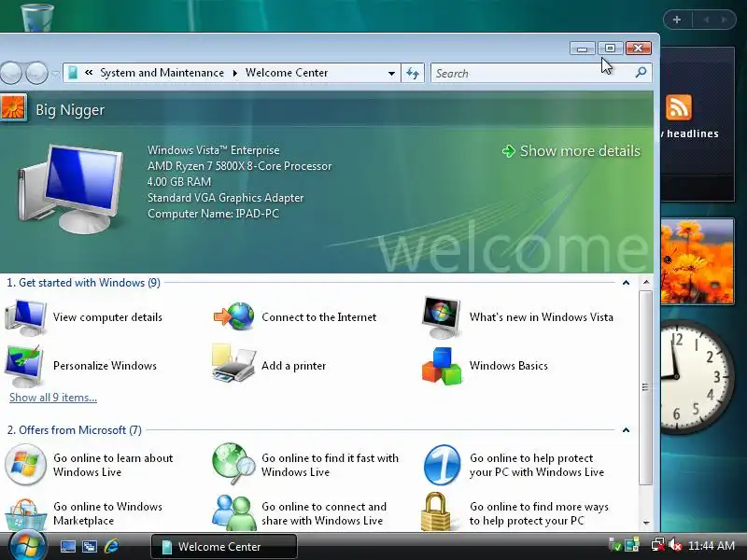747x560 pixels.
Task: Click the Forward navigation button
Action: point(36,74)
